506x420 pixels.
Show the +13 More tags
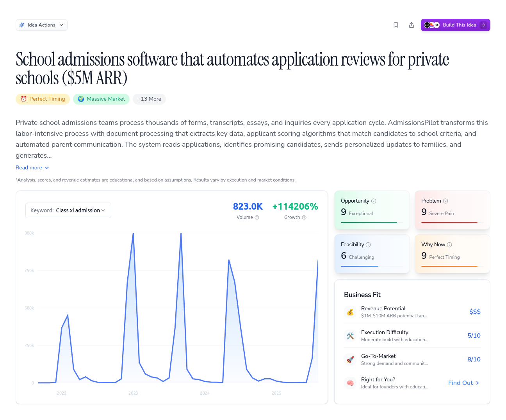tap(149, 99)
